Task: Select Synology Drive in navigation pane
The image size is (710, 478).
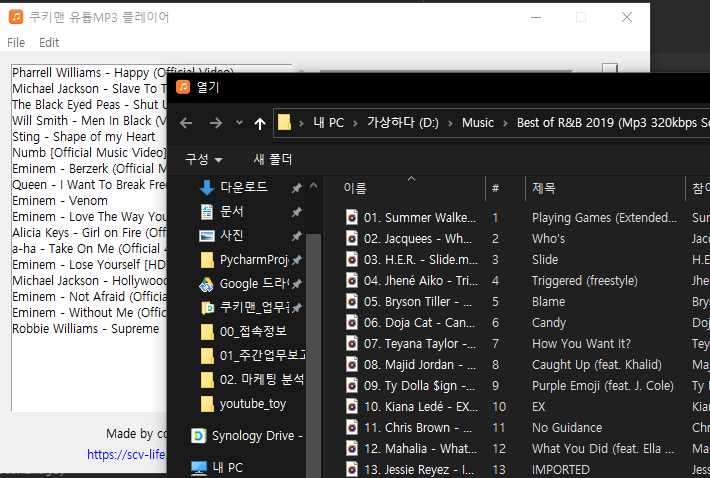Action: [247, 436]
